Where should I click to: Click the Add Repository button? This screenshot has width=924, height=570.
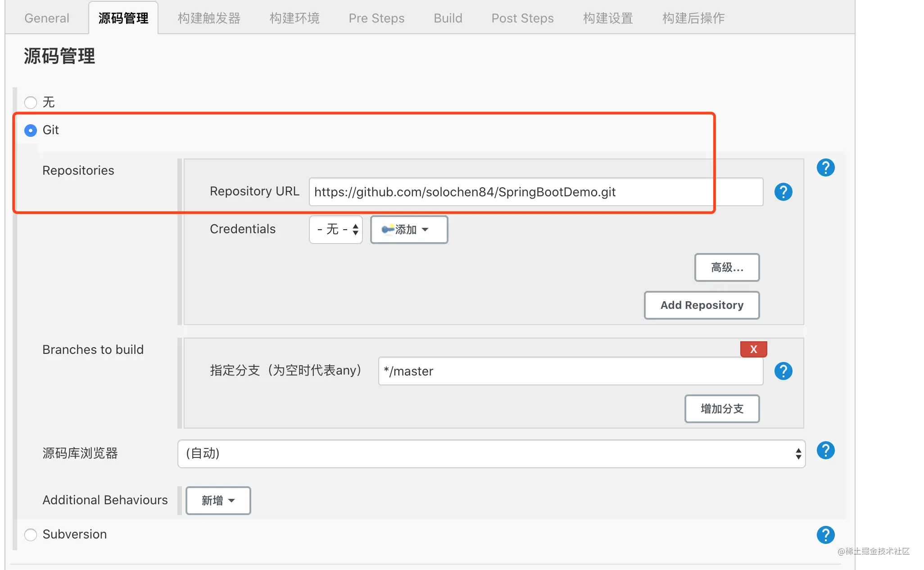pyautogui.click(x=702, y=305)
